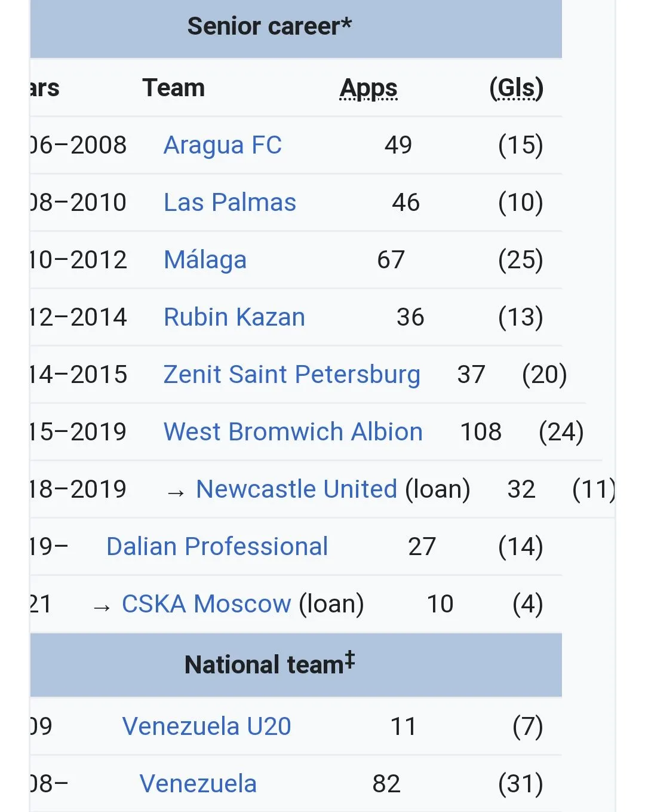Open the Venezuela U20 team link
The width and height of the screenshot is (645, 812).
coord(206,727)
